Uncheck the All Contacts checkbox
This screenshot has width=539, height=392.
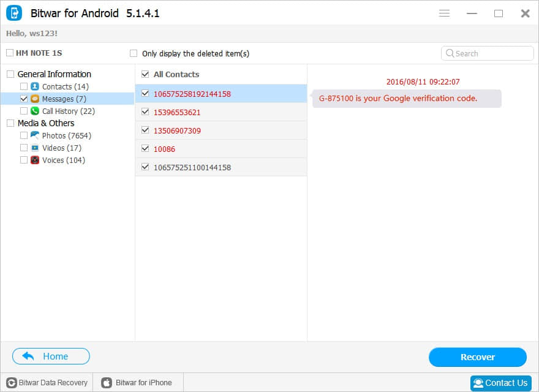[x=145, y=74]
